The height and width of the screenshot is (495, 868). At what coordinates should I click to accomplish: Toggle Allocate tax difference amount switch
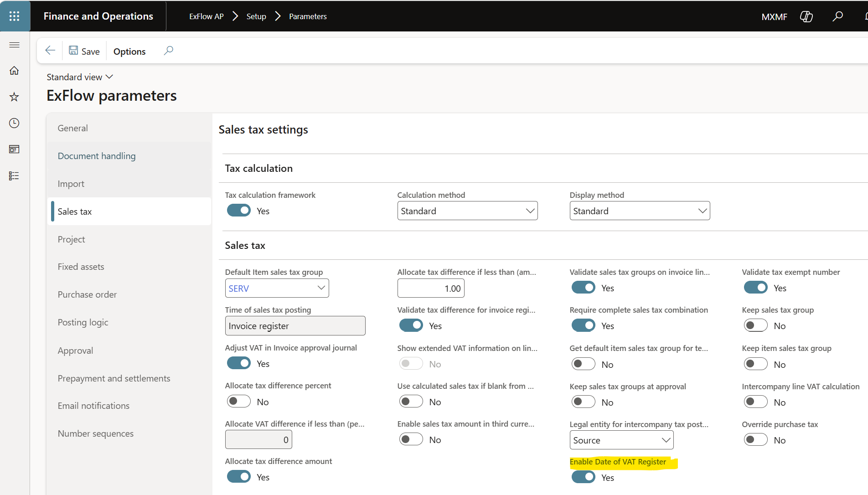click(239, 477)
